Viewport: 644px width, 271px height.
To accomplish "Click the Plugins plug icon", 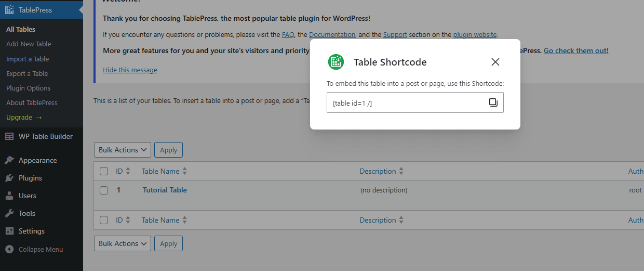I will [x=9, y=178].
